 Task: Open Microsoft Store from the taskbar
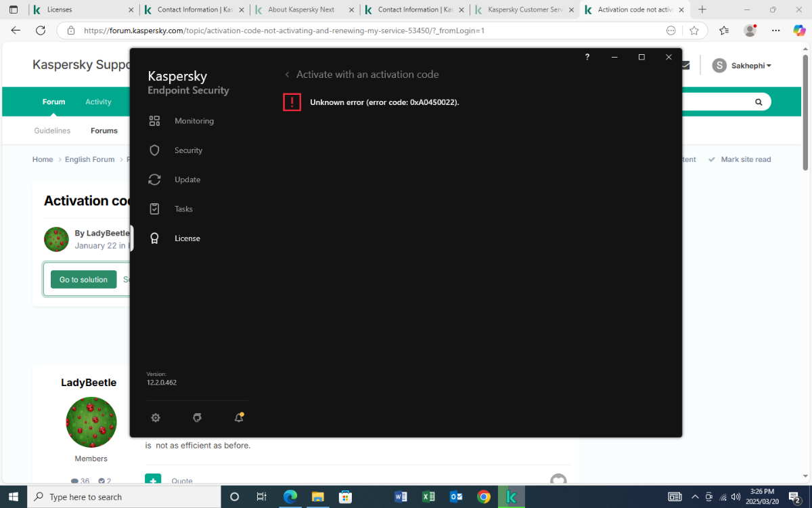[345, 496]
